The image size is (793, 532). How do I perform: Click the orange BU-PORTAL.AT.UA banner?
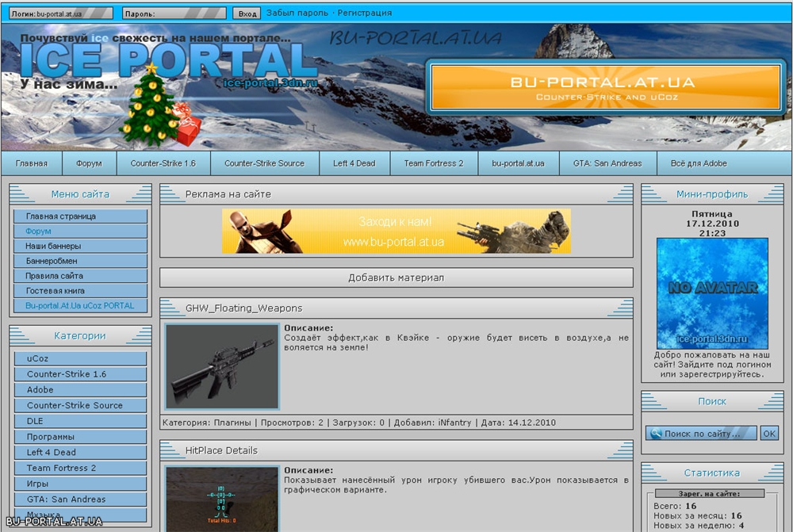(x=602, y=87)
